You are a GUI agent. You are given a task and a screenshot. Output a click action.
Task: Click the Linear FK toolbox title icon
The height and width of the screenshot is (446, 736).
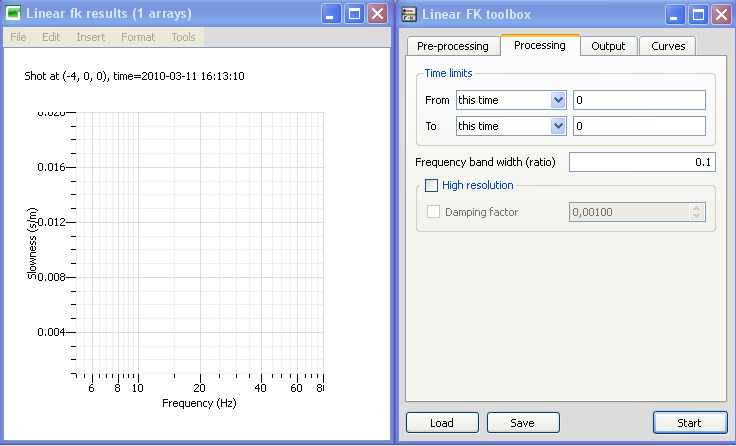409,14
